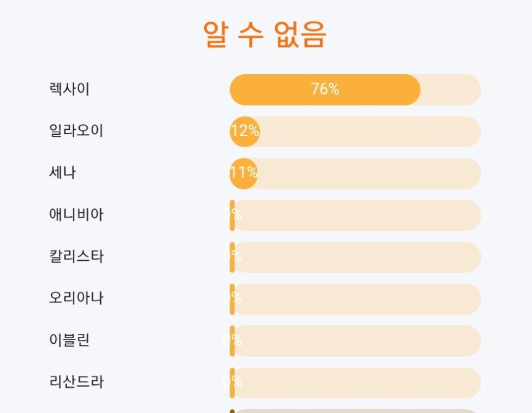Click the 12% value on 일라오이's bar

point(244,131)
